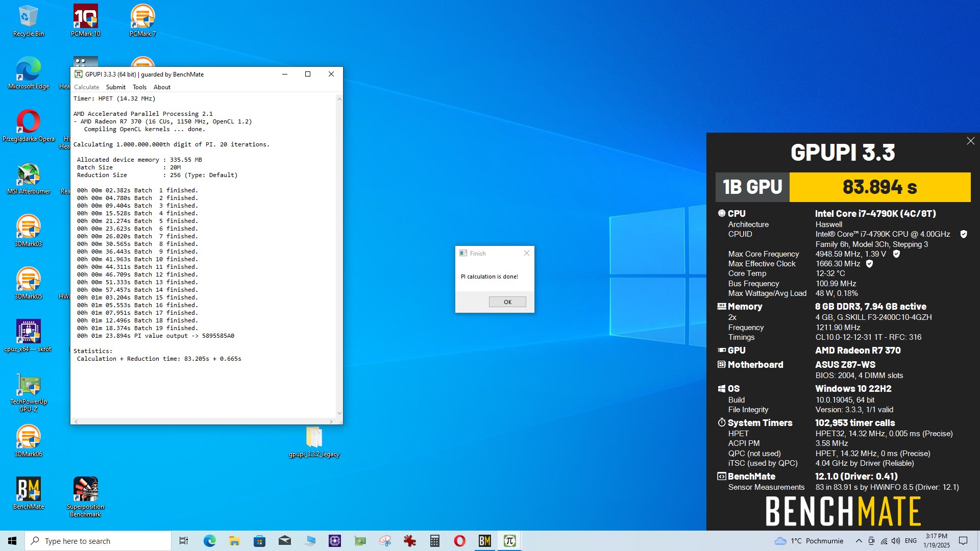Open the volume tray icon
Image resolution: width=980 pixels, height=551 pixels.
click(896, 541)
